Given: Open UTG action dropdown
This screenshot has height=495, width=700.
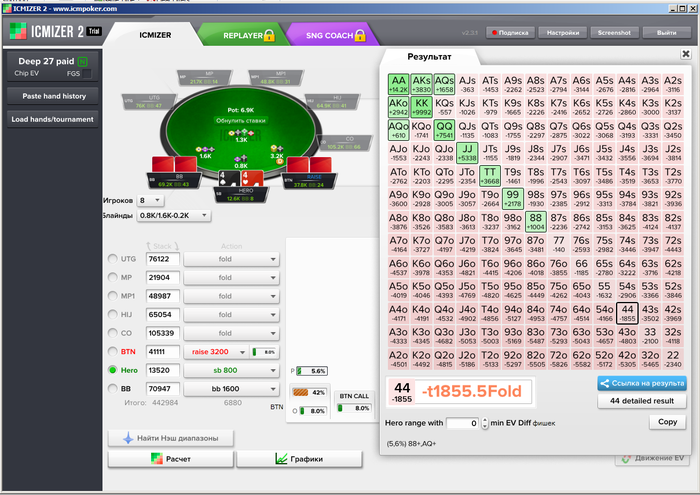Looking at the screenshot, I should coord(231,259).
